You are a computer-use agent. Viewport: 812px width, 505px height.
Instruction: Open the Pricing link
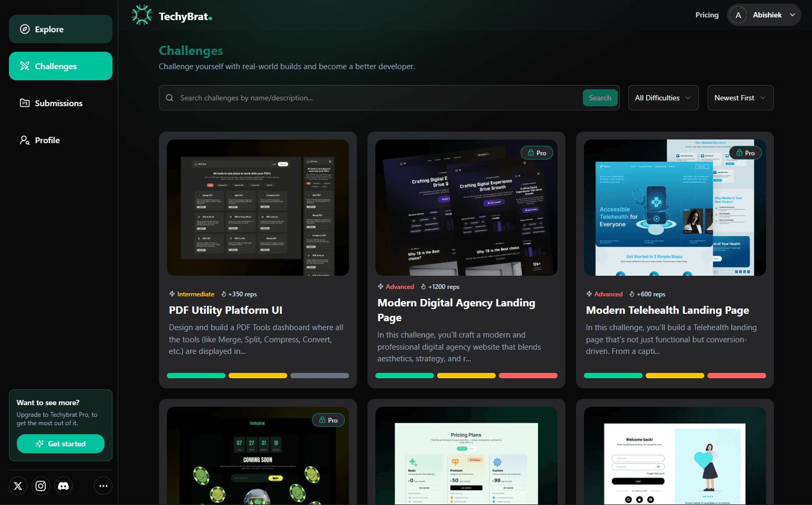[x=706, y=15]
